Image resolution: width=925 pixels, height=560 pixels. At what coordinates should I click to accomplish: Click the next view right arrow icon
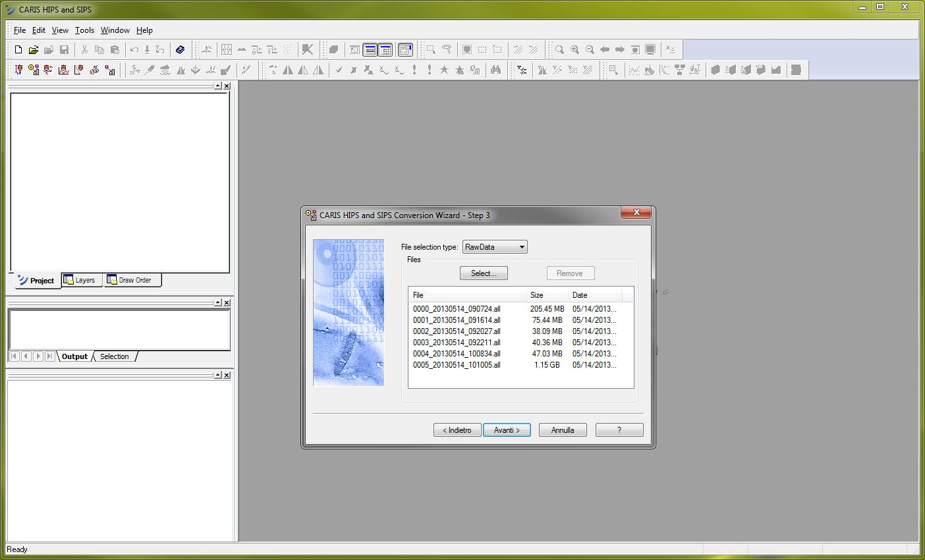click(x=620, y=49)
